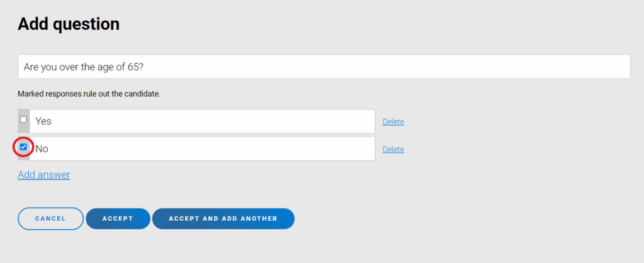Remove the No row using its Delete link

coord(393,150)
